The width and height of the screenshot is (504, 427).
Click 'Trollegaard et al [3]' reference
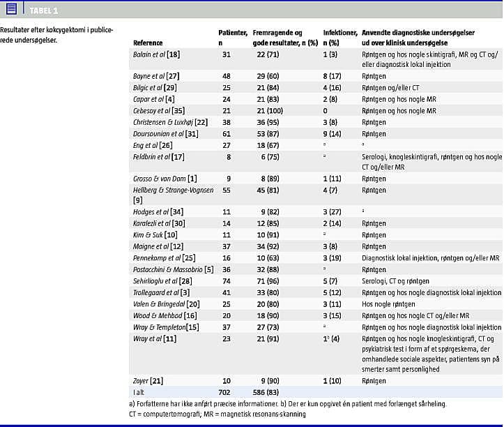click(161, 292)
